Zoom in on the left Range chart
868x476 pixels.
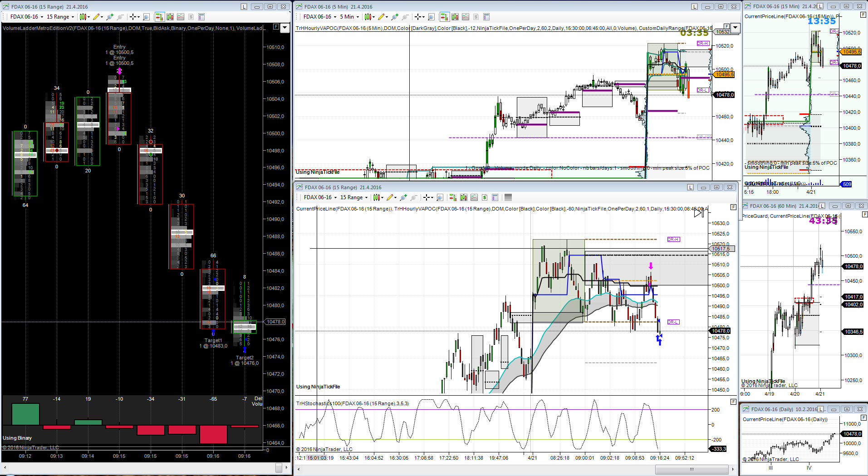pyautogui.click(x=109, y=17)
